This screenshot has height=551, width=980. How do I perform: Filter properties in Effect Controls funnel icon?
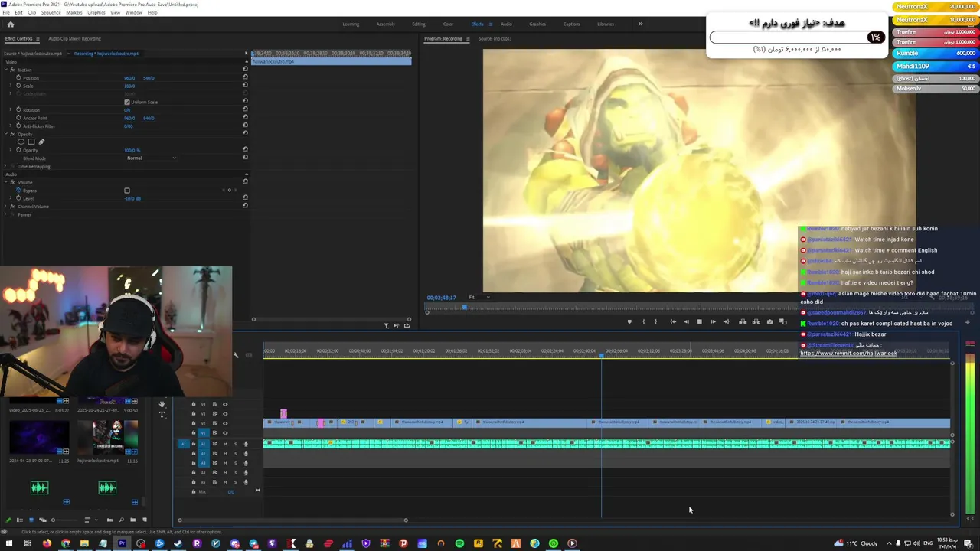tap(386, 325)
